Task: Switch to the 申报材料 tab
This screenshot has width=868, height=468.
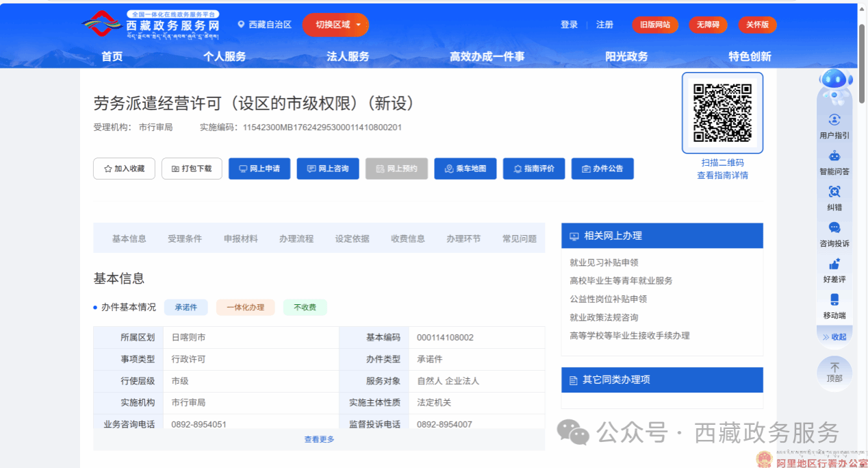Action: click(240, 238)
